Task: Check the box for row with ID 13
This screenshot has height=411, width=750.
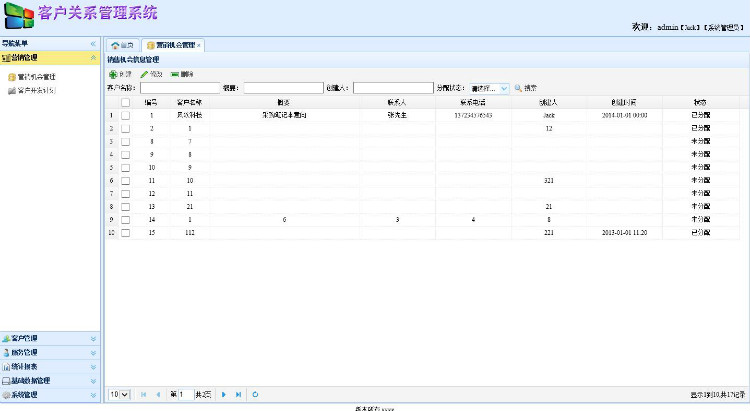Action: point(125,207)
